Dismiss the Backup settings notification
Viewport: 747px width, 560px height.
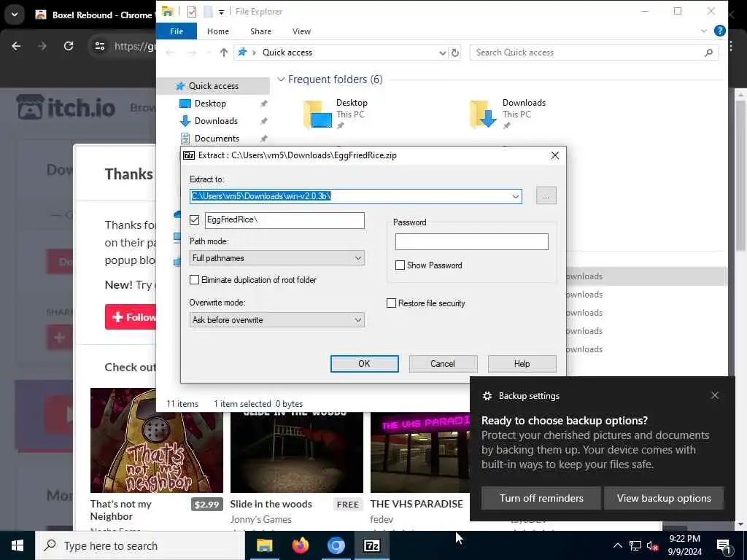[715, 395]
